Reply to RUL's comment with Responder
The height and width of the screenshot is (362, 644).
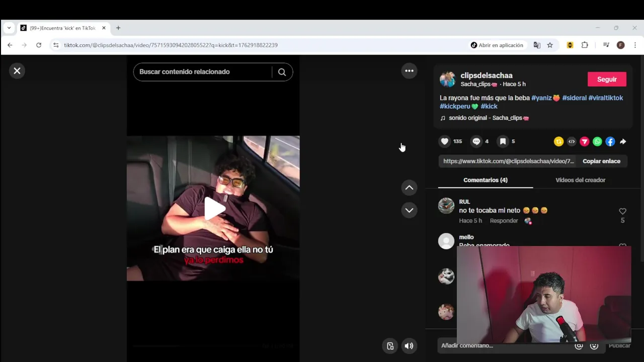coord(504,221)
